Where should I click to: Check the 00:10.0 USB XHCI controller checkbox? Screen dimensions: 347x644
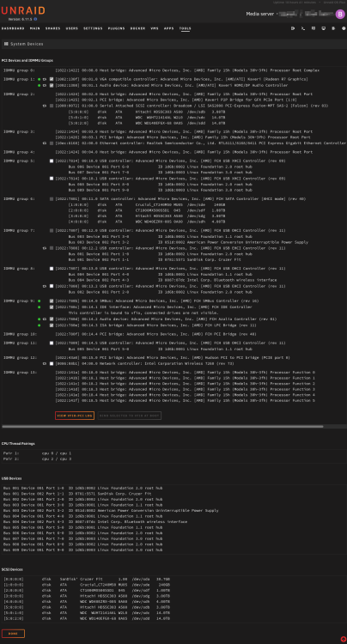[52, 161]
